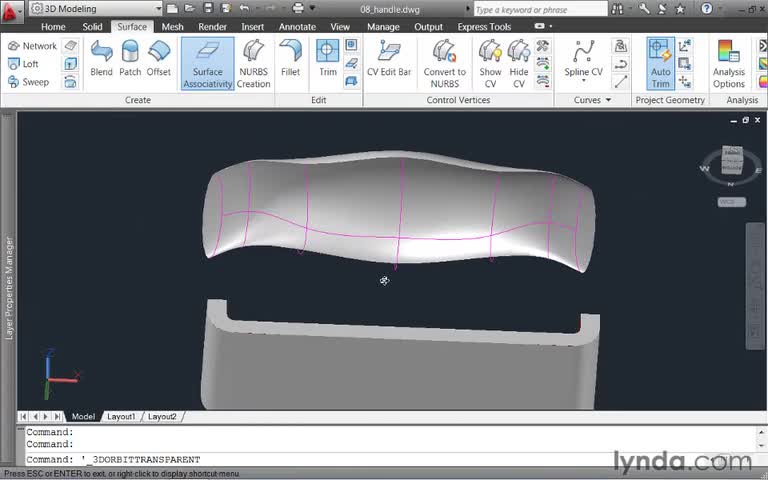Click Hide CV button

coord(519,64)
